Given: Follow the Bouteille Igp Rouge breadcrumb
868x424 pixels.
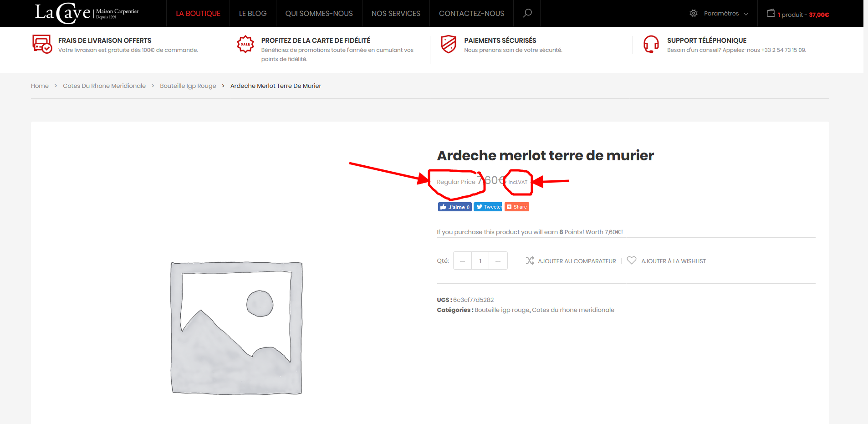Looking at the screenshot, I should [188, 86].
